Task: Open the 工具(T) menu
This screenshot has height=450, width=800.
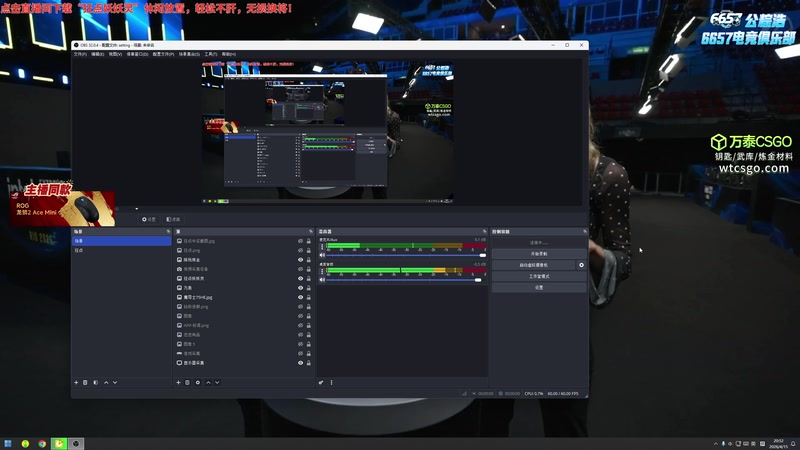Action: [211, 54]
